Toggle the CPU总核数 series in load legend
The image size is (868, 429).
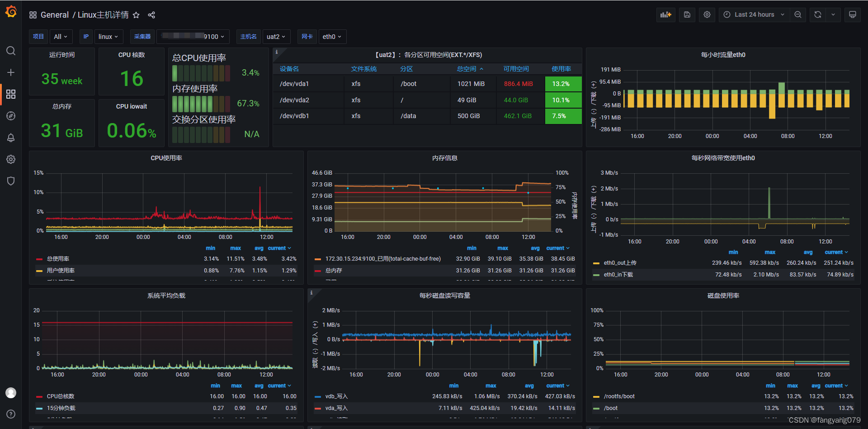pyautogui.click(x=61, y=396)
